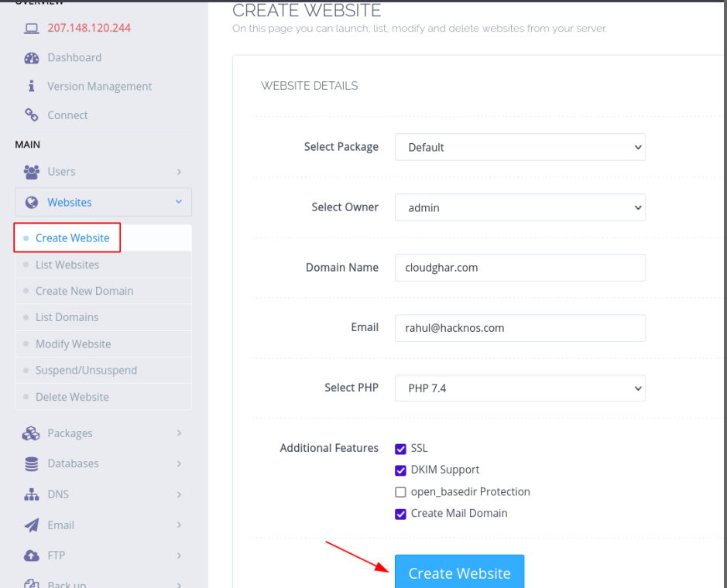Click the Connect chain-link icon

(32, 115)
